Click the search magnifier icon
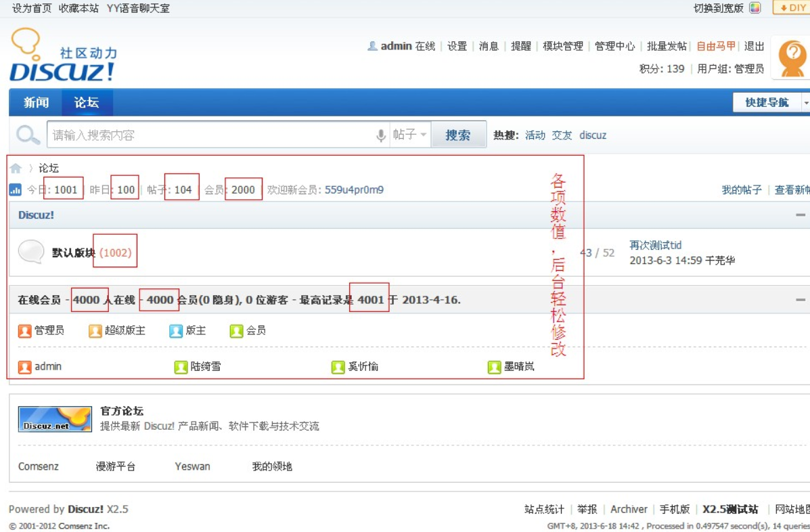Screen dimensions: 810x532 [x=28, y=135]
